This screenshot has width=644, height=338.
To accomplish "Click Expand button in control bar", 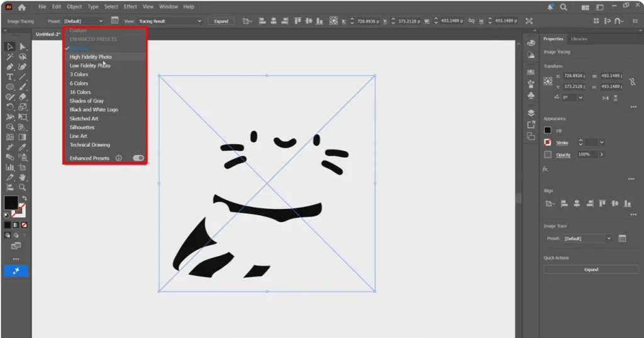I will tap(221, 21).
